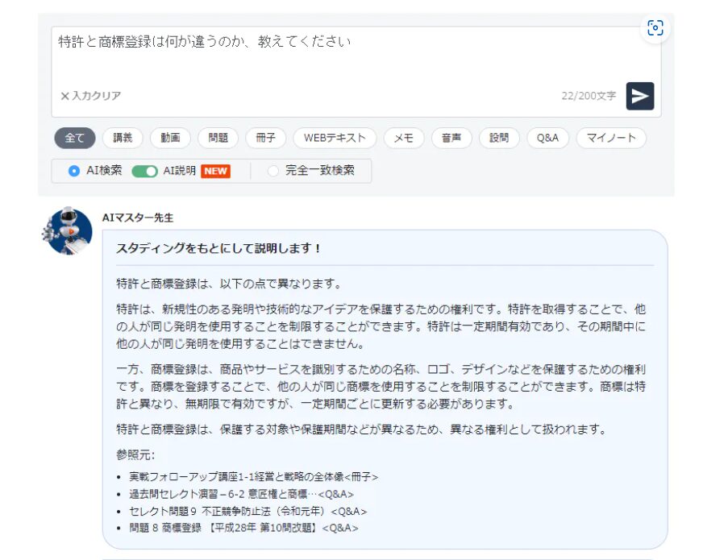The image size is (728, 560).
Task: Select the メモ filter chip
Action: tap(404, 138)
